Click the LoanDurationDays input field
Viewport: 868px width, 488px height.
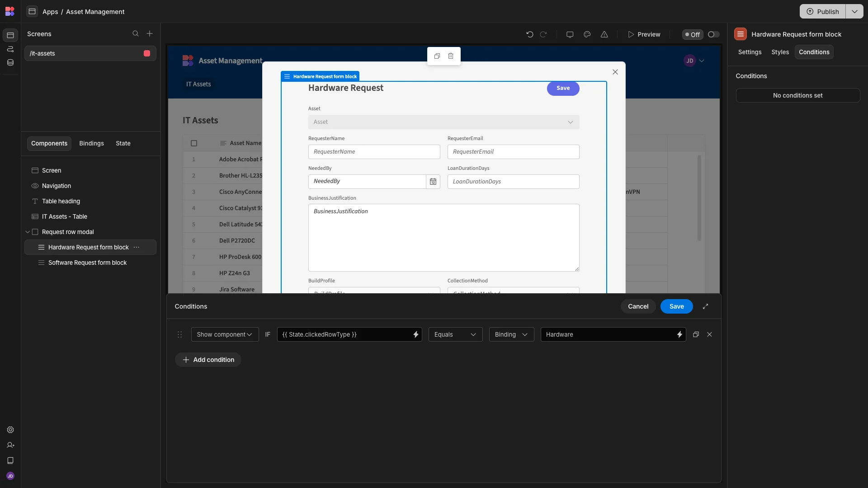pos(513,182)
